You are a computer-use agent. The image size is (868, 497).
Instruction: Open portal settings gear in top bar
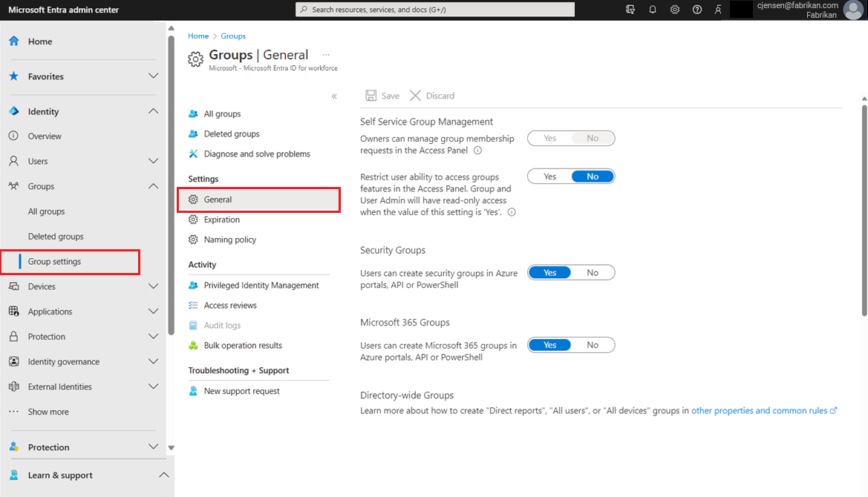(674, 10)
